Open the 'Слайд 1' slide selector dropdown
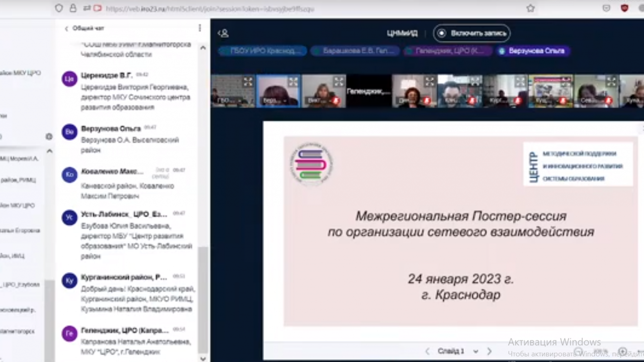 [451, 351]
